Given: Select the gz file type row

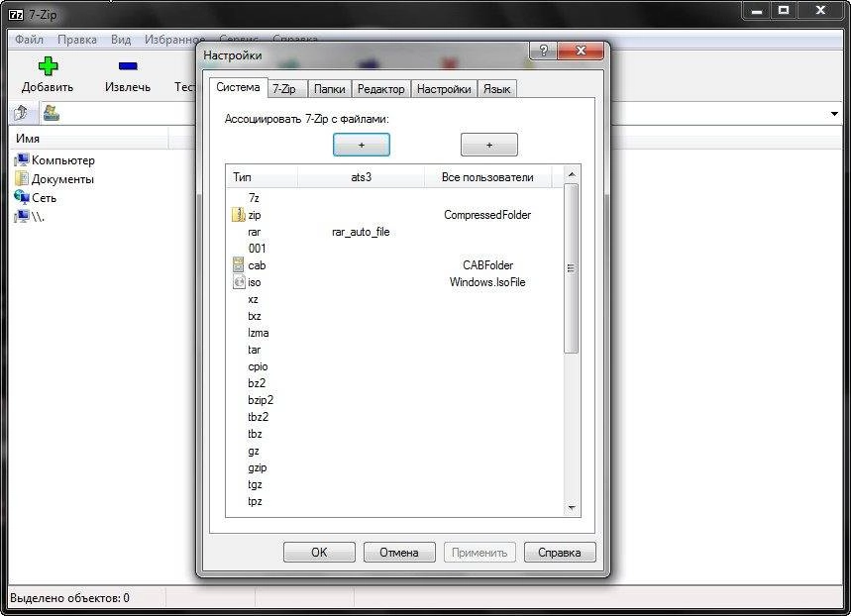Looking at the screenshot, I should coord(395,451).
